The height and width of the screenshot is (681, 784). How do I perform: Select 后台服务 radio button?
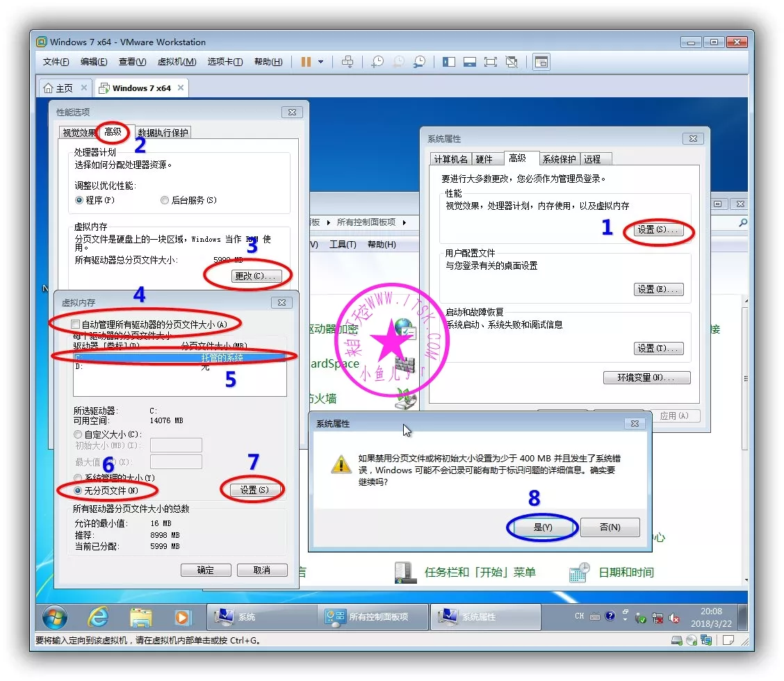165,200
